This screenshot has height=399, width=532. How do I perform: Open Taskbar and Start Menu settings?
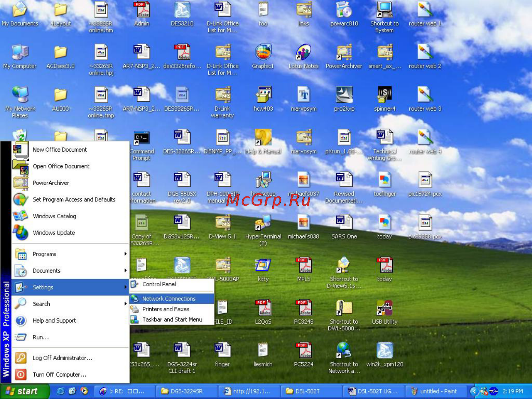point(171,319)
